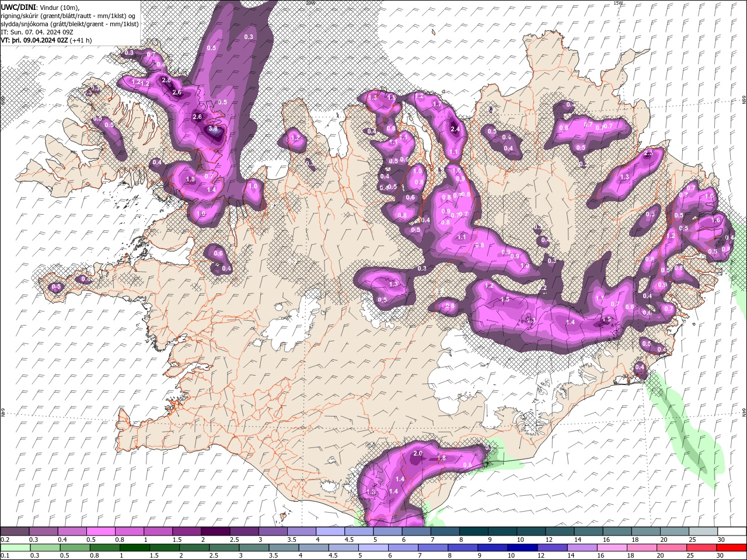The image size is (747, 560).
Task: Select the 'IT: Sun. 07. 04. 2024 09Z' line
Action: pyautogui.click(x=37, y=32)
